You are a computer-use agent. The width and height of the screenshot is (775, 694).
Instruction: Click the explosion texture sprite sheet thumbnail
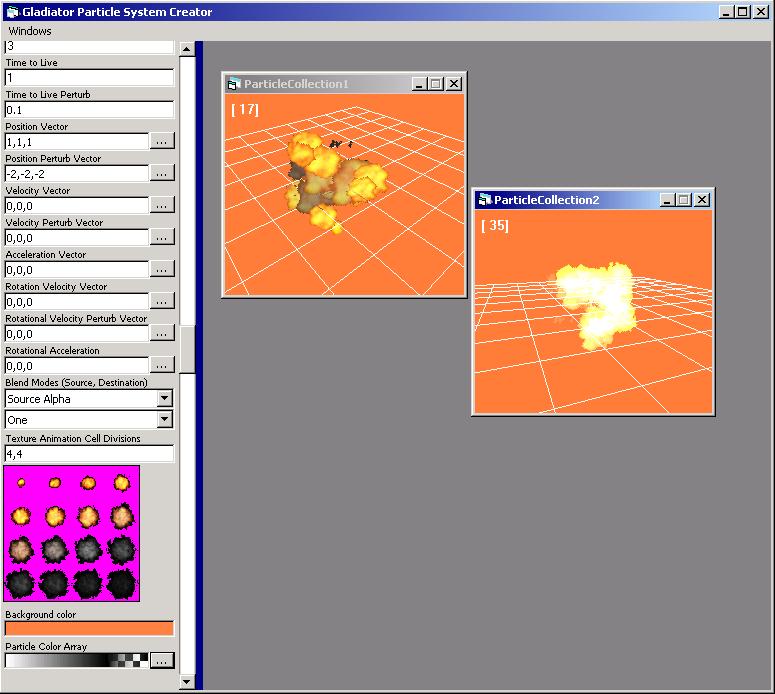(x=72, y=533)
